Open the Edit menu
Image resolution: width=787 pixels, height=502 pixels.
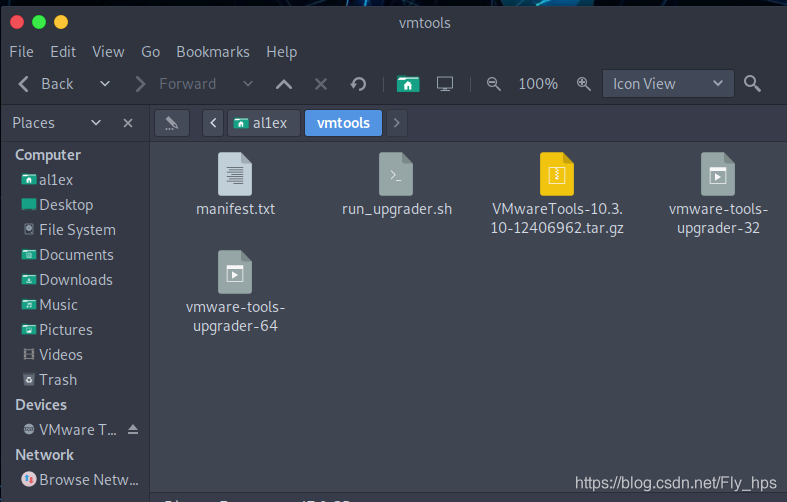pyautogui.click(x=63, y=52)
